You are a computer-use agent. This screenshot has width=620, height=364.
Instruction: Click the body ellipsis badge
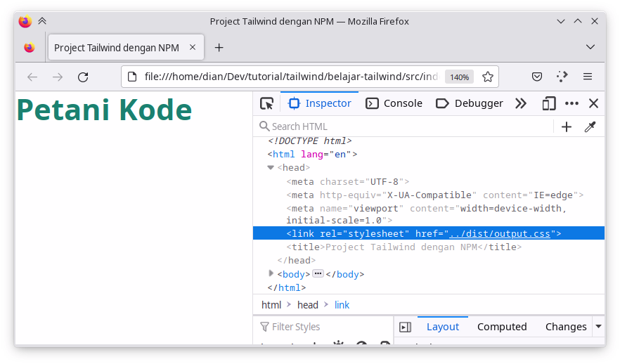tap(318, 273)
